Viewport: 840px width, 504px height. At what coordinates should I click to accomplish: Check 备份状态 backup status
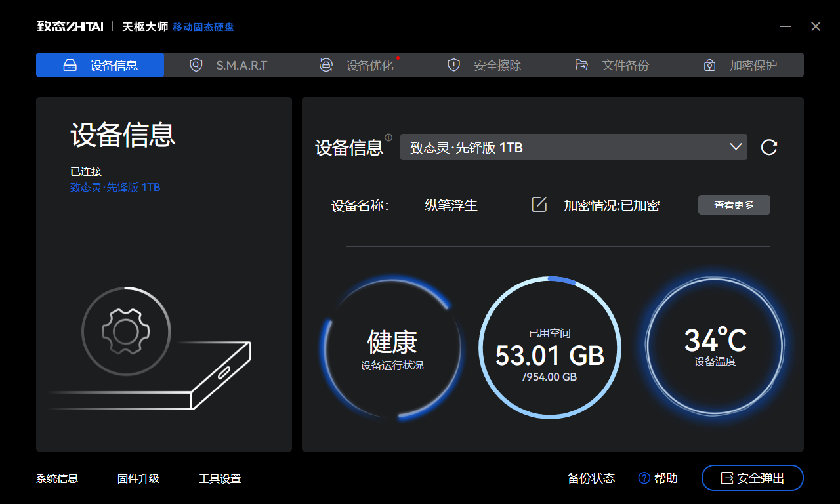pos(590,478)
